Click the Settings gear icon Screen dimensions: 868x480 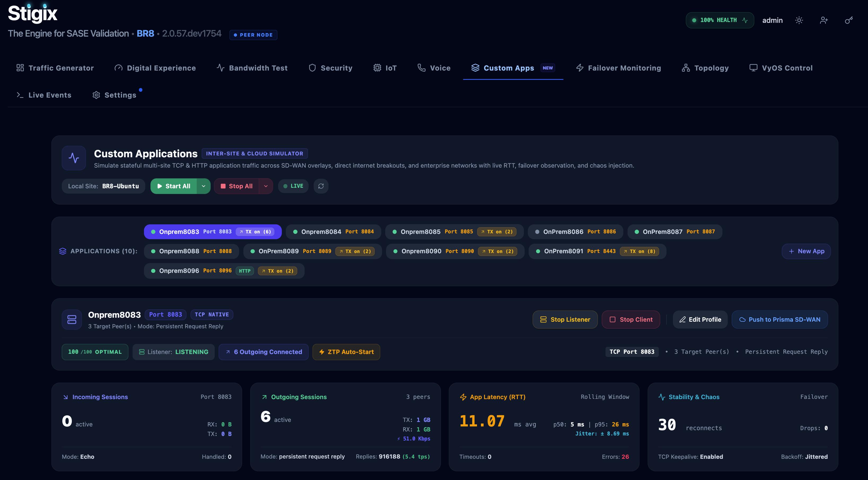(96, 95)
